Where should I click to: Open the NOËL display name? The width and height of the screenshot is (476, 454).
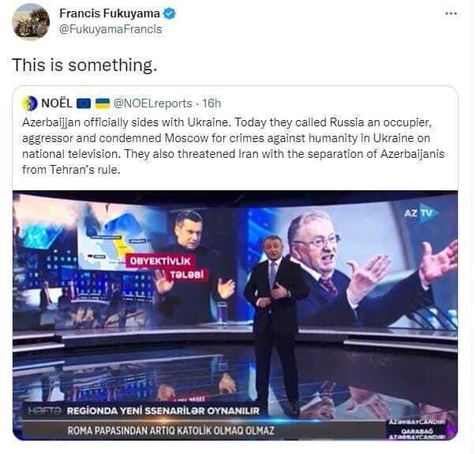pos(57,103)
